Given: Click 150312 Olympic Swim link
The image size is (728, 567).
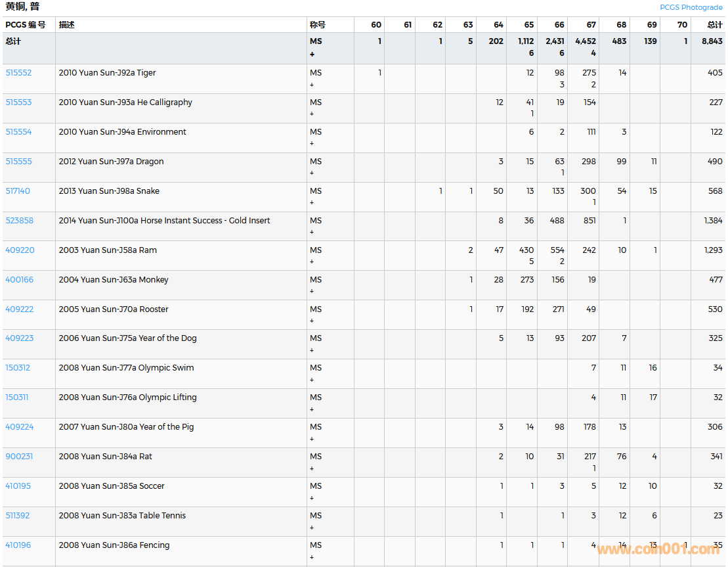Looking at the screenshot, I should click(x=18, y=368).
